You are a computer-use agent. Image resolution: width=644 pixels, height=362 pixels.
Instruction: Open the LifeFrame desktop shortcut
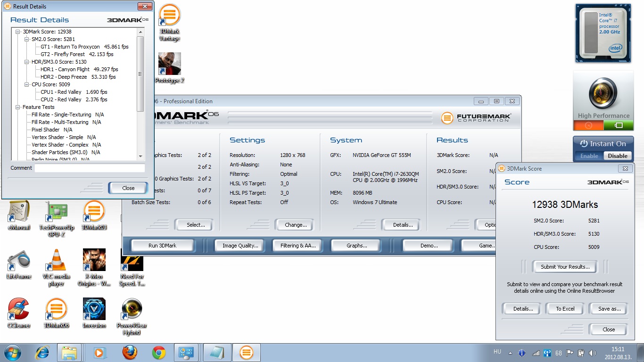tap(19, 264)
